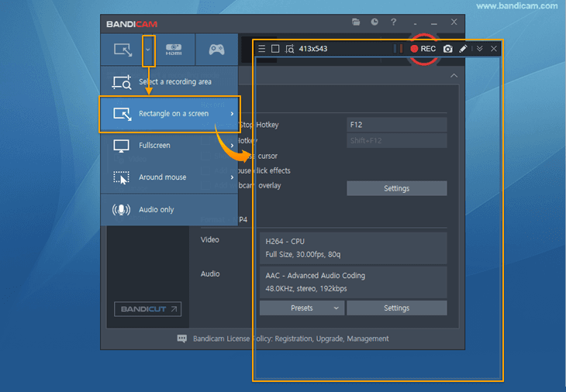The width and height of the screenshot is (566, 392).
Task: Switch to HDMI device recording mode
Action: (174, 50)
